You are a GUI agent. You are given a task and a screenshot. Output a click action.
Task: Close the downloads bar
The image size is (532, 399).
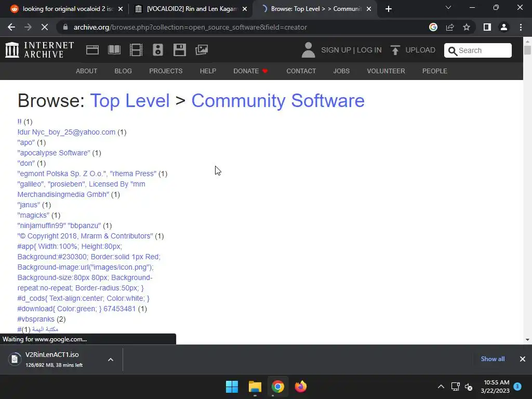(x=523, y=359)
